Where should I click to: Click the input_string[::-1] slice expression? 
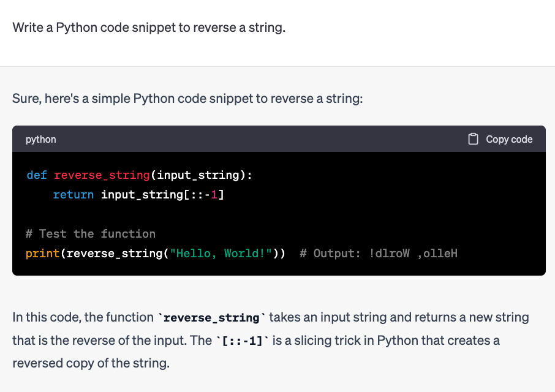[x=162, y=195]
